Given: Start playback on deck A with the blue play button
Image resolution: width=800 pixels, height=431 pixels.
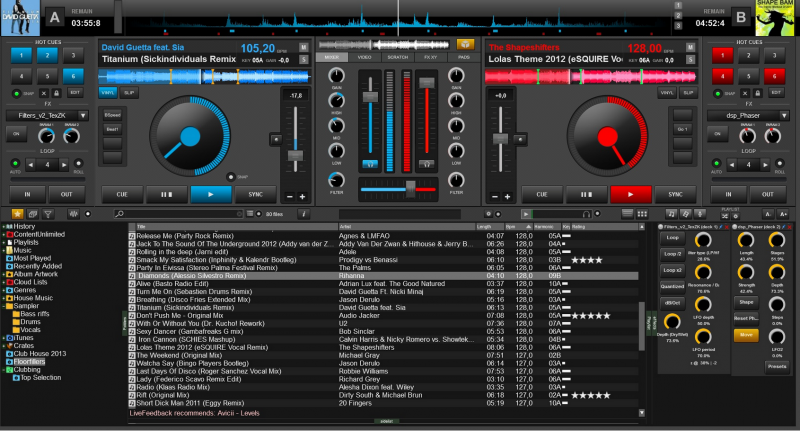Looking at the screenshot, I should pyautogui.click(x=211, y=194).
